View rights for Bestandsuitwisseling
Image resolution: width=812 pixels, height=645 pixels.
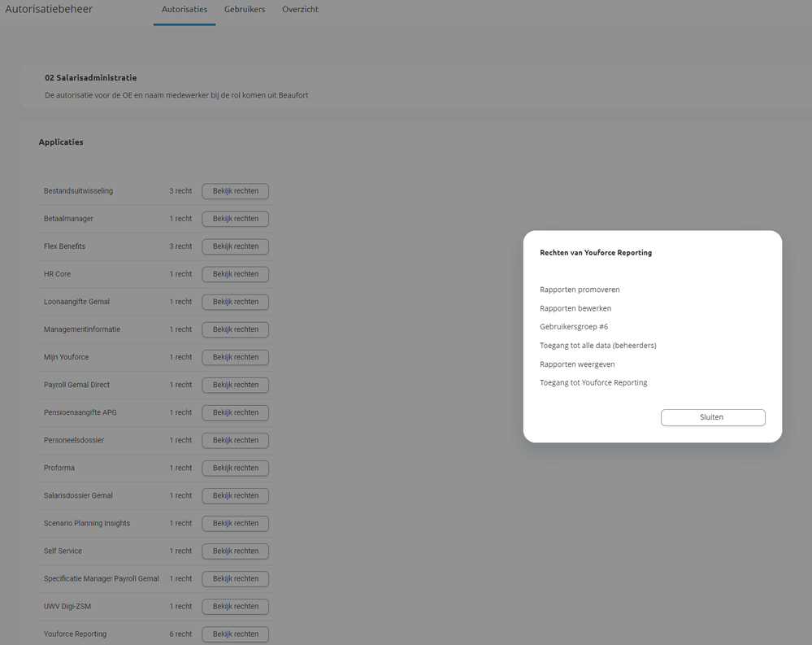tap(235, 191)
